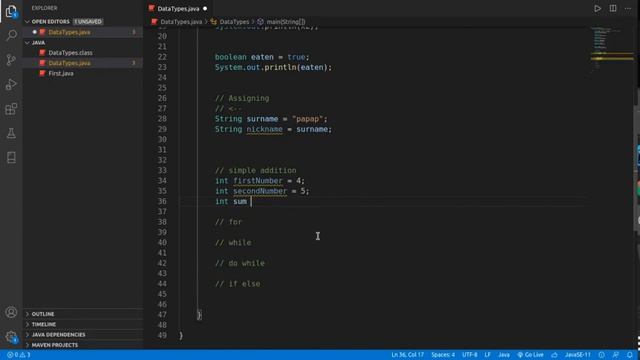Open the Search view icon
Viewport: 640px width, 360px height.
point(11,35)
